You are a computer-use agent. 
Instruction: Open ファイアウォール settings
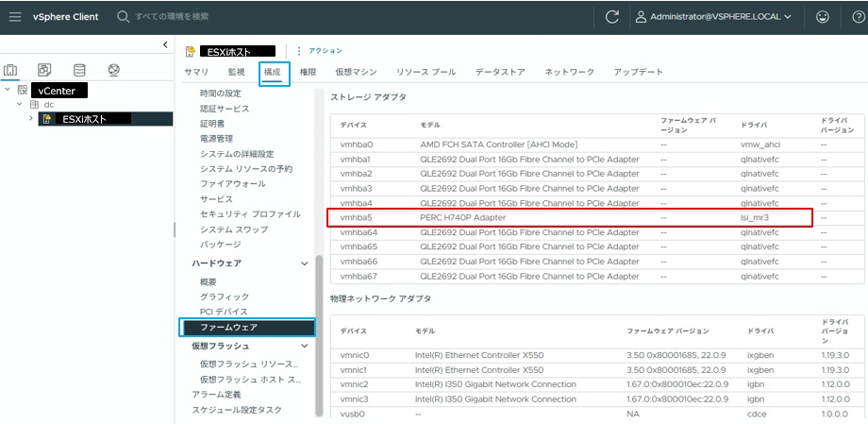click(x=232, y=183)
